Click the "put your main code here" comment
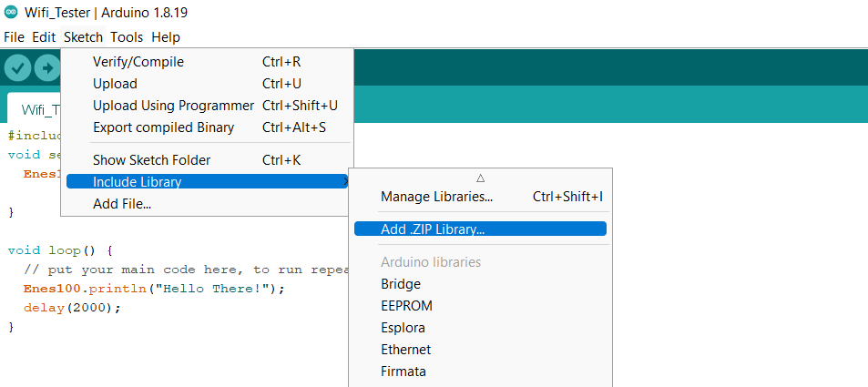Image resolution: width=868 pixels, height=387 pixels. pos(186,270)
